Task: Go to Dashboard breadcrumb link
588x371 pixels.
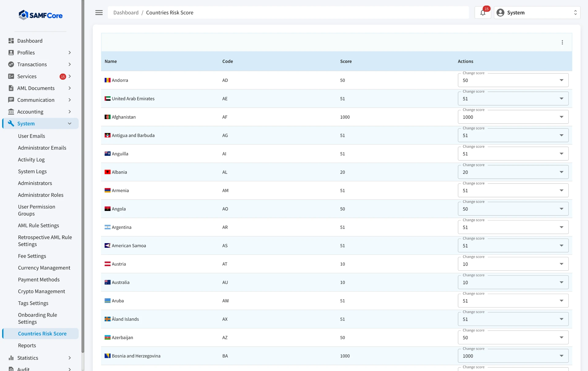Action: coord(126,13)
